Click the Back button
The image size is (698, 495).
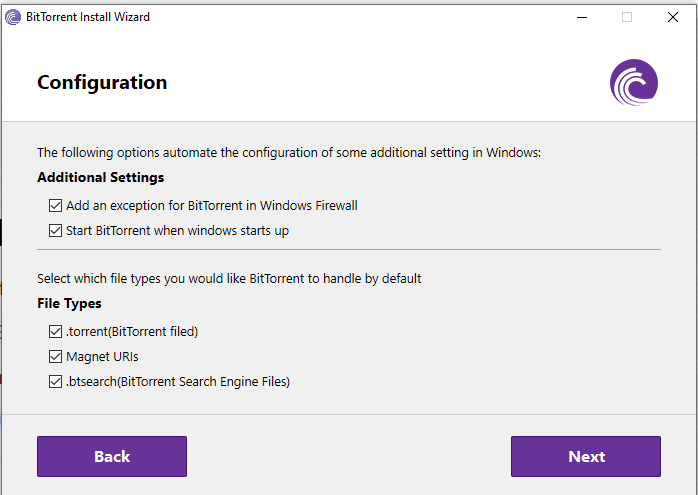(112, 456)
